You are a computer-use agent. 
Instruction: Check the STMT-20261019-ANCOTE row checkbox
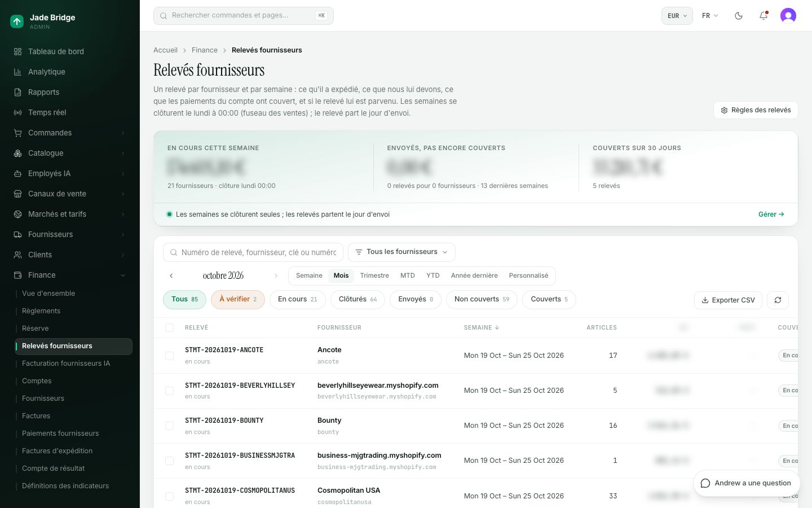[169, 356]
